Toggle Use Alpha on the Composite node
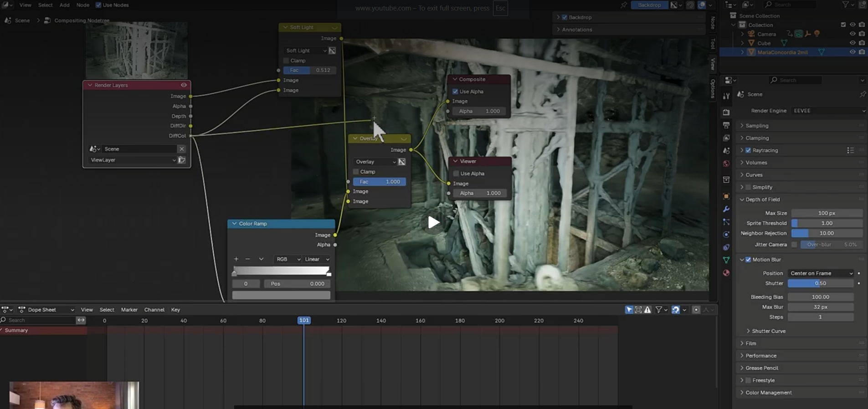The width and height of the screenshot is (868, 409). (455, 92)
